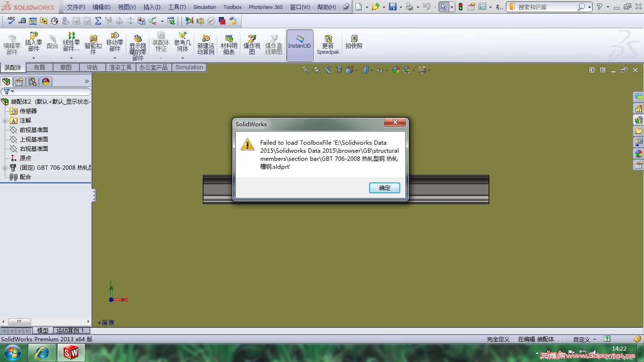Click the 确定 button in the error dialog

point(385,188)
